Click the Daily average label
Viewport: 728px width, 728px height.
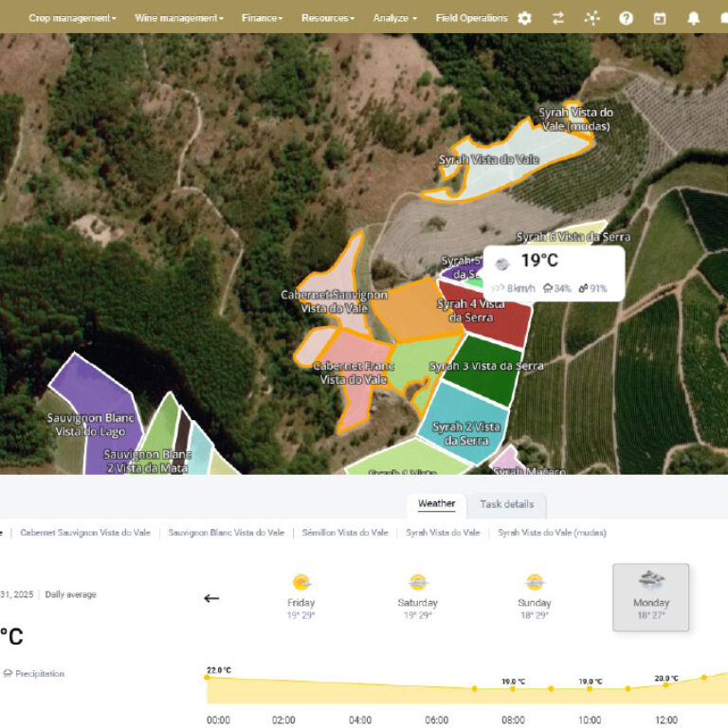point(70,594)
